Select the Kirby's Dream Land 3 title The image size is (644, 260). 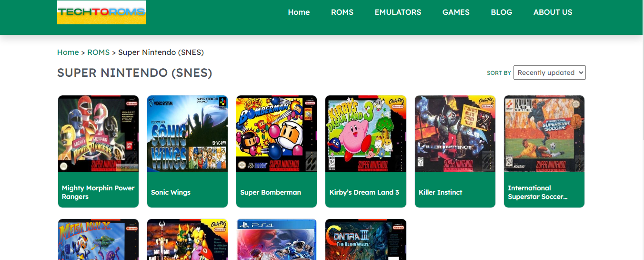364,192
